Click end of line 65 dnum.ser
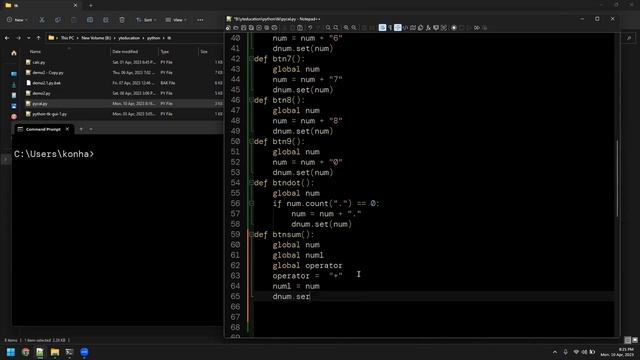The height and width of the screenshot is (360, 640). tap(311, 297)
